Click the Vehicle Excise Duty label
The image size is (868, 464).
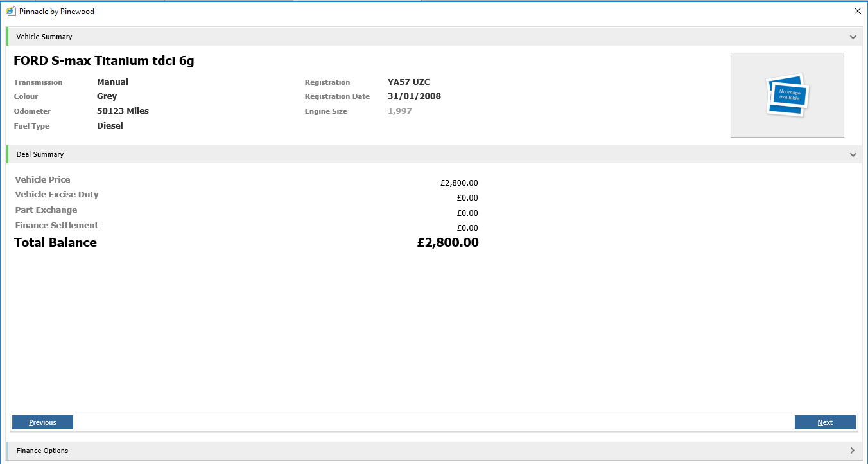(57, 195)
